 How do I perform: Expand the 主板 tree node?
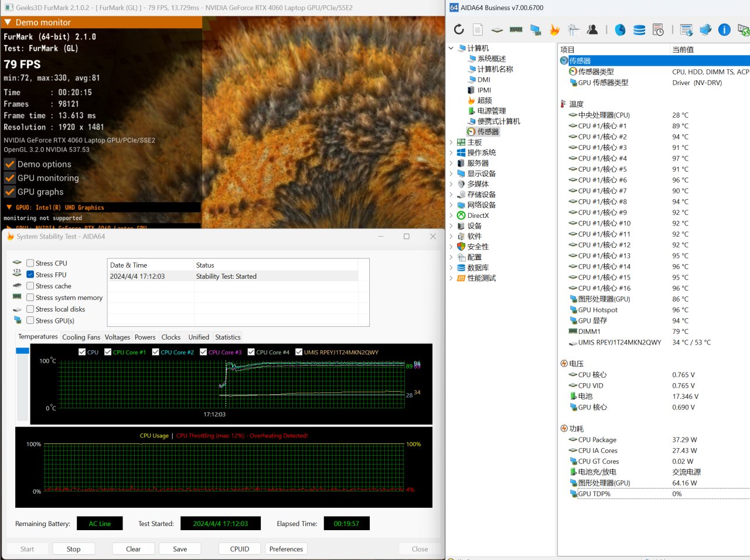[x=451, y=142]
